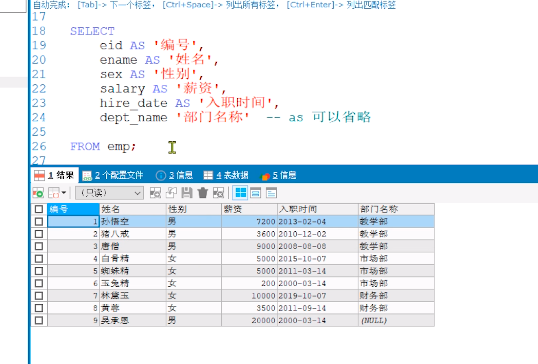Toggle the select-all checkbox in header row

[39, 209]
